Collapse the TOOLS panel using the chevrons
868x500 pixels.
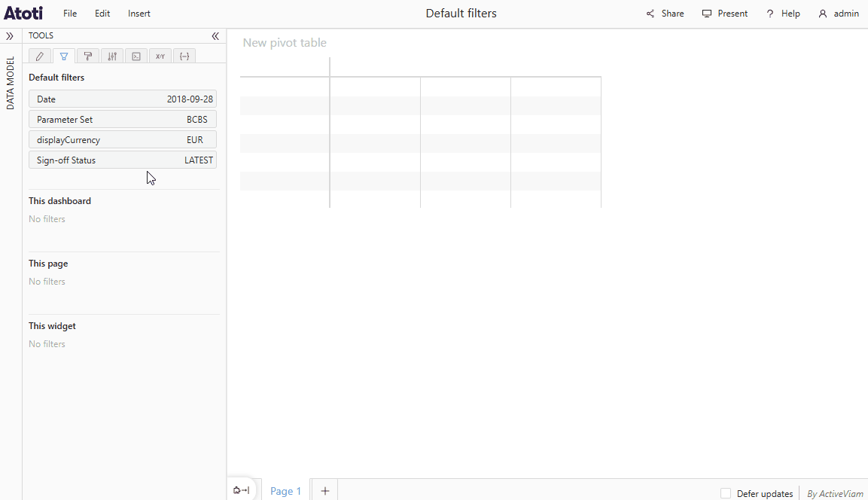coord(215,35)
